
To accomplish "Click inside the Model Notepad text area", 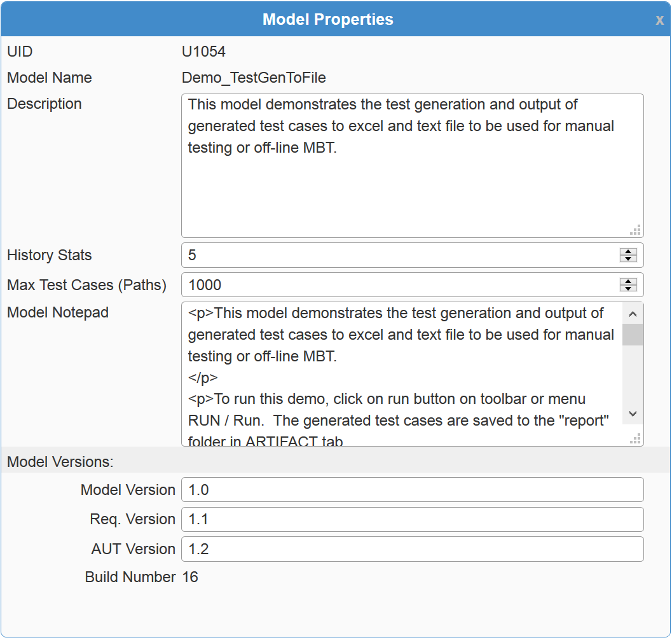I will (401, 375).
